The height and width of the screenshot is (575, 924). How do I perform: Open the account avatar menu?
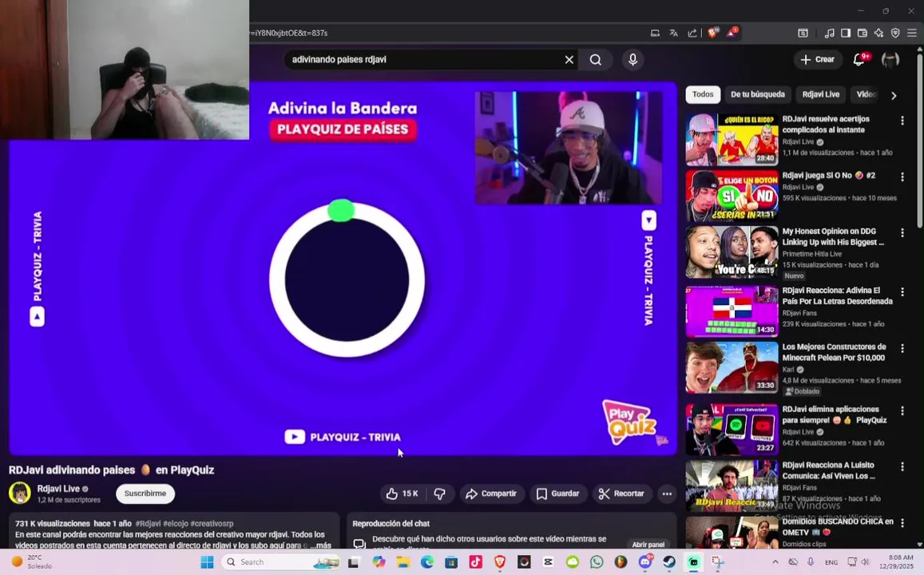[890, 60]
